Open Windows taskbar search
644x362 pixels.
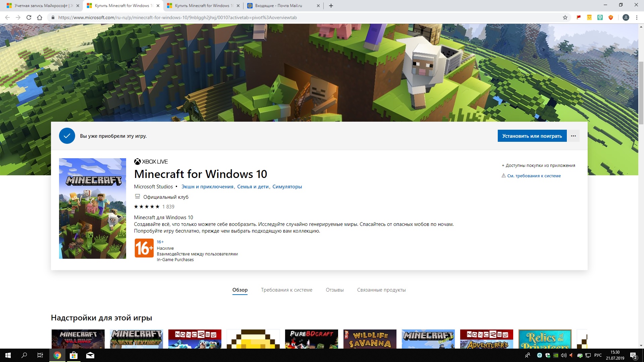[24, 355]
